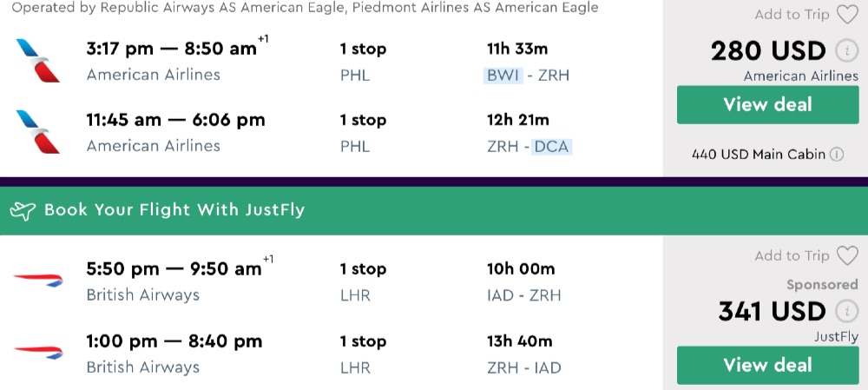The height and width of the screenshot is (390, 868).
Task: Open the 5:50 pm — 9:50 am flight details
Action: (x=174, y=269)
